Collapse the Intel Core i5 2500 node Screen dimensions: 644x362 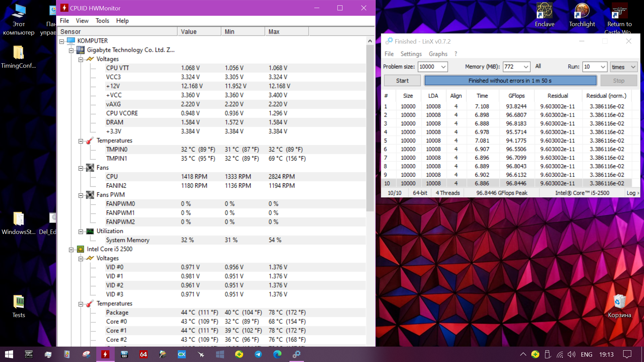coord(71,249)
